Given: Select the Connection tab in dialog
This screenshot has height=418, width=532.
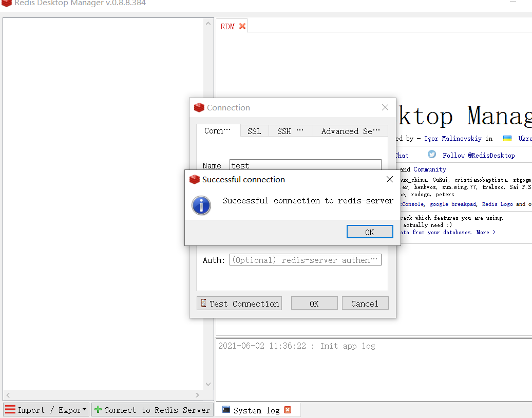Looking at the screenshot, I should 218,130.
